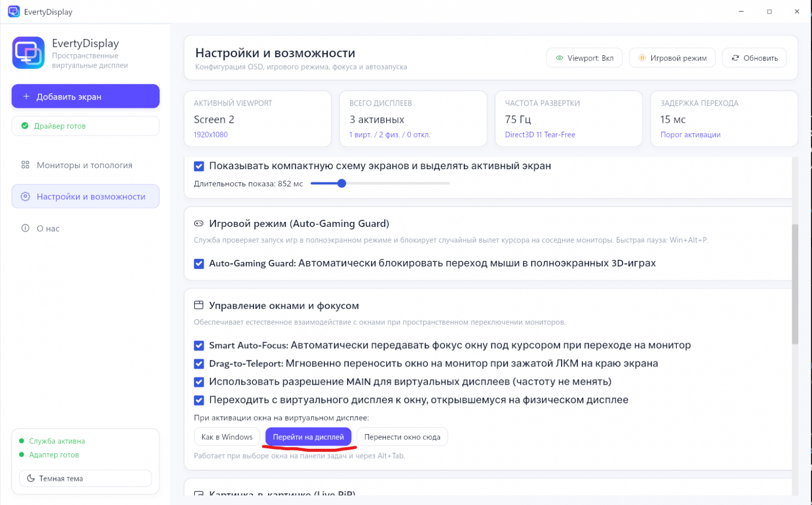Click the Частота развертки 75 Гц card
Screen dimensions: 812x505
pos(569,119)
